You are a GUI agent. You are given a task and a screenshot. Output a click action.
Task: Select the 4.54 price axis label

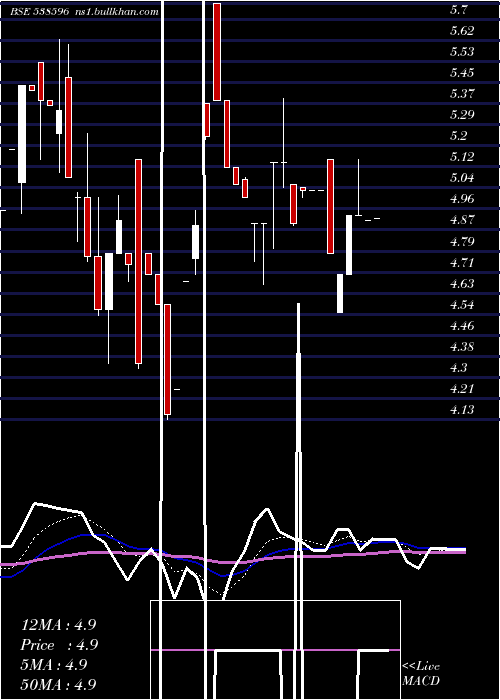[462, 304]
